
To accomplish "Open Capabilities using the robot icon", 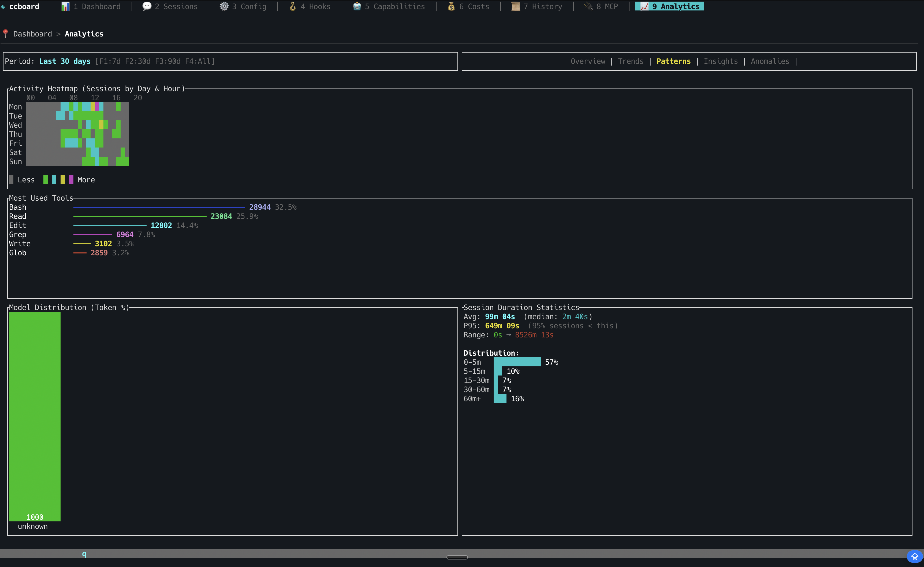I will point(357,6).
